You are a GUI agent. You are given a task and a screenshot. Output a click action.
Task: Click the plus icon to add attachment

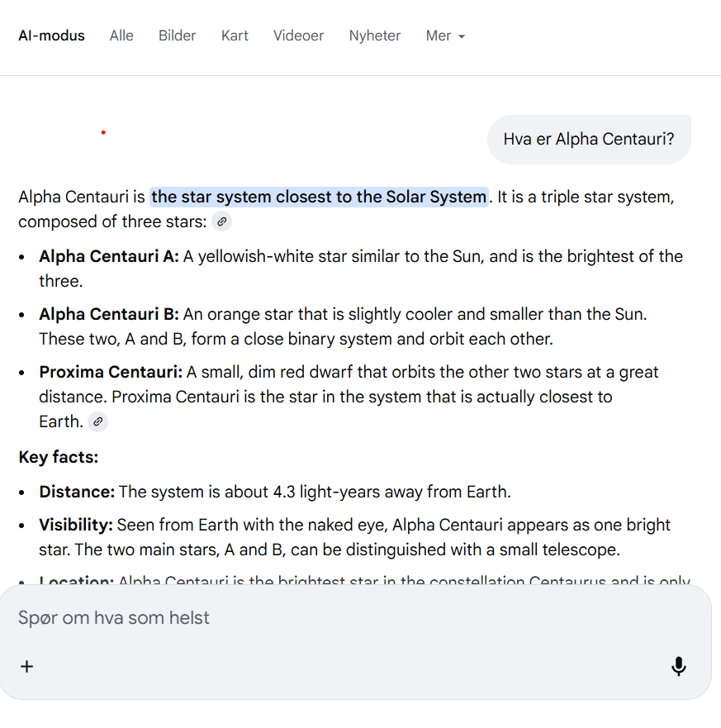tap(26, 666)
